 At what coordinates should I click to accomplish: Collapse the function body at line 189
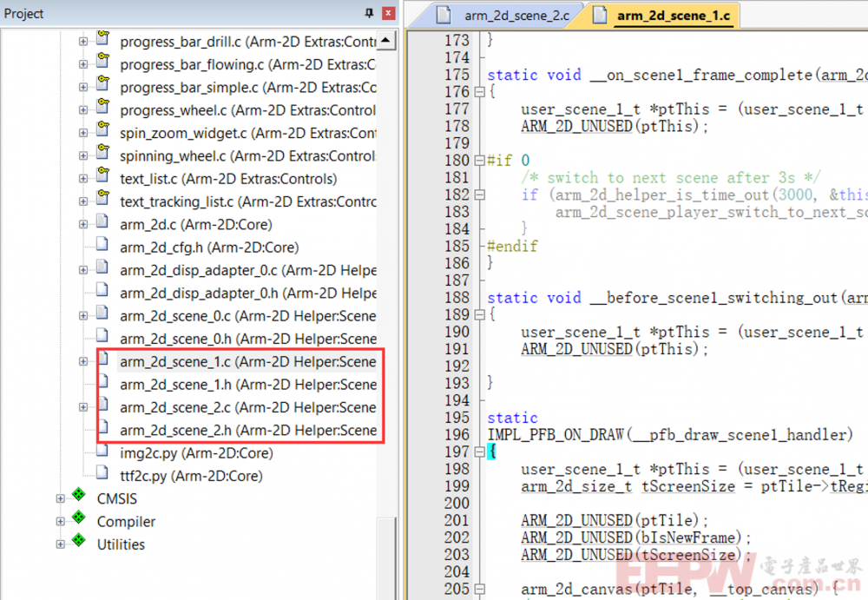(x=479, y=314)
